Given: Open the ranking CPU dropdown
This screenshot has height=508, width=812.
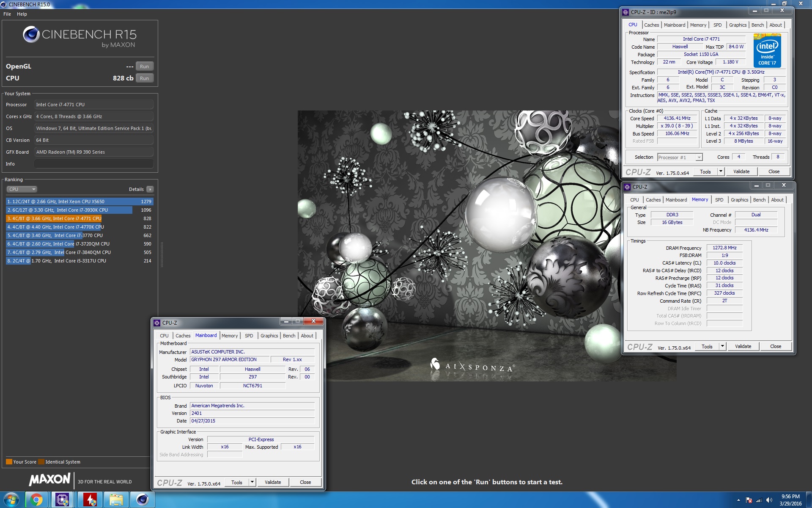Looking at the screenshot, I should 22,189.
